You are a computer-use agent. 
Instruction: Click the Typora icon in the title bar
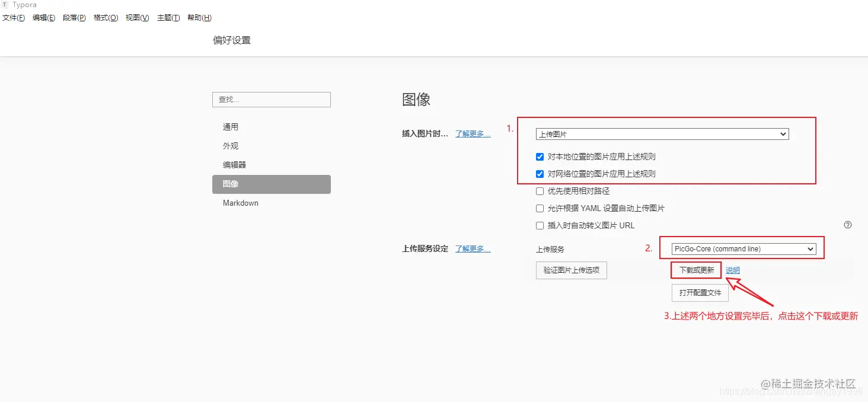tap(6, 5)
